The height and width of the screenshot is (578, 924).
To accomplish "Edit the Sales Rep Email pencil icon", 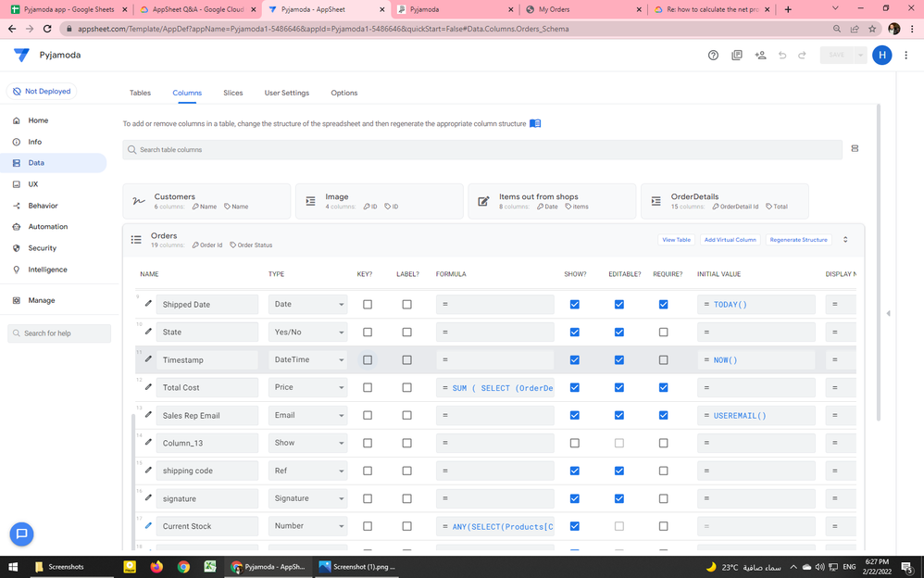I will 148,414.
